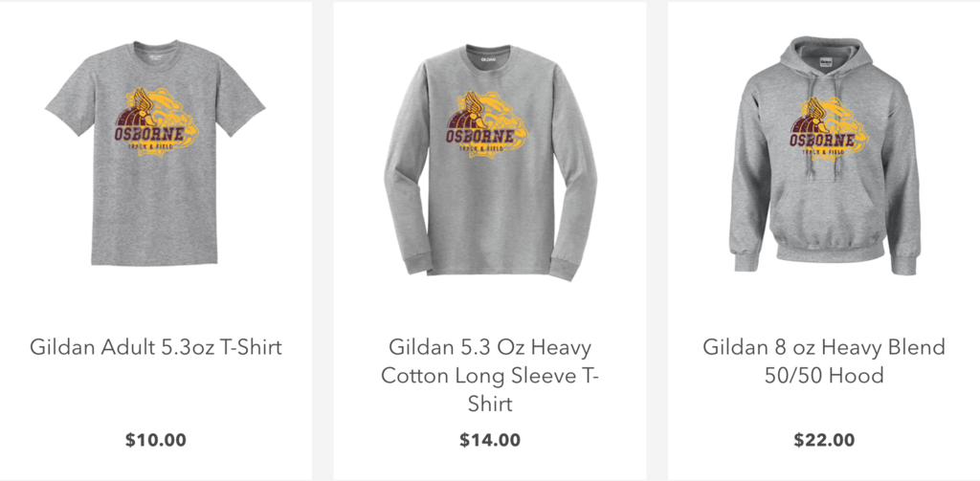Screen dimensions: 980x481
Task: Click the hoodie's front kangaroo pocket
Action: coord(826,213)
